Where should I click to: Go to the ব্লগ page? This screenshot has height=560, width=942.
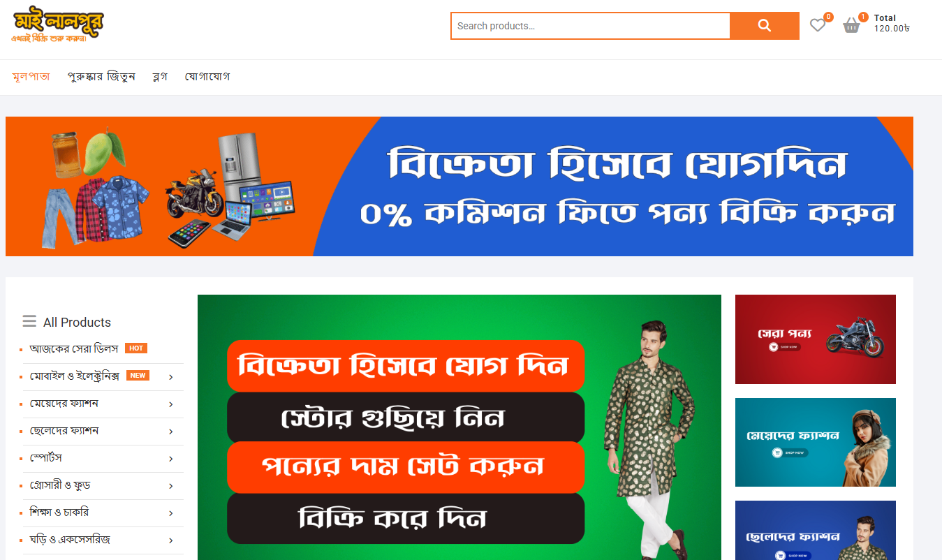point(160,77)
